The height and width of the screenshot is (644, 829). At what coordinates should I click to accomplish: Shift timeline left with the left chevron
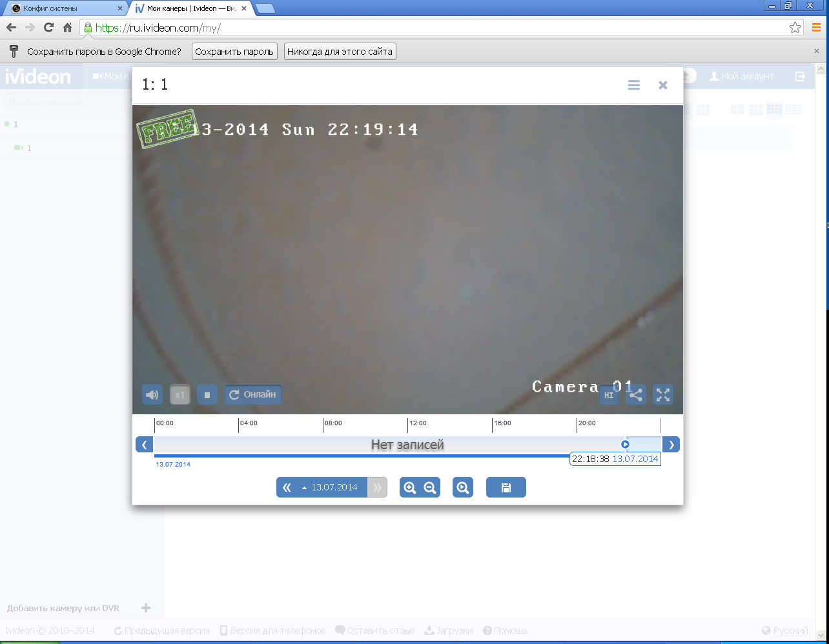pos(144,445)
